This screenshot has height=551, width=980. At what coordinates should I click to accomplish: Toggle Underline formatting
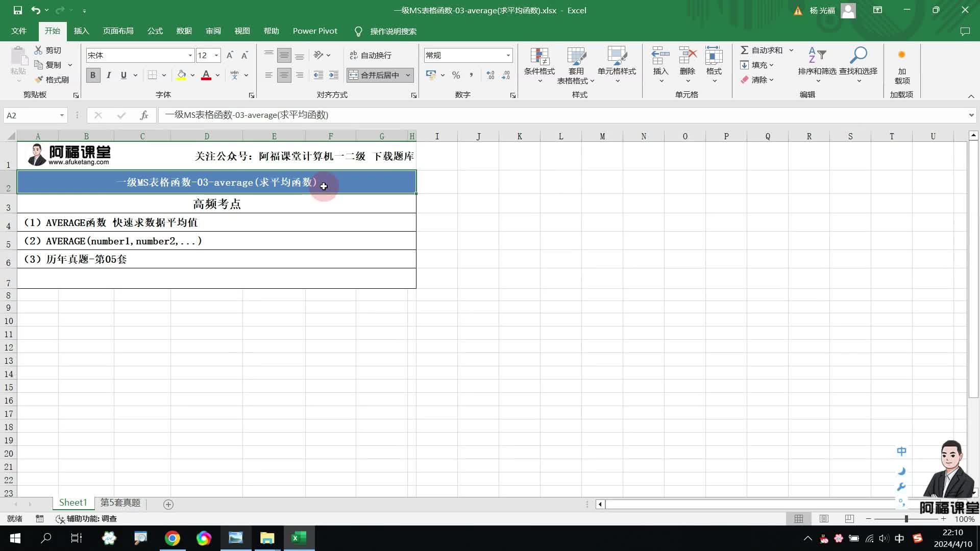click(124, 75)
